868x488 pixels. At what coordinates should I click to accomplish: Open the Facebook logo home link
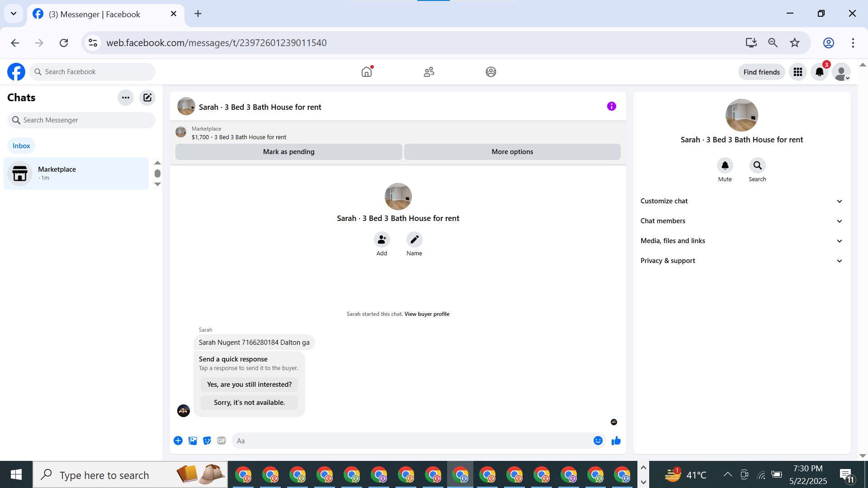tap(16, 72)
